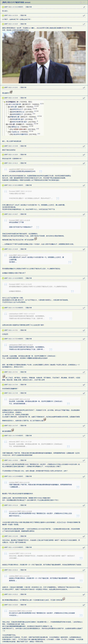Open LadySaazbaum quote on floor 45#
This screenshot has width=88, height=644.
[21, 345]
